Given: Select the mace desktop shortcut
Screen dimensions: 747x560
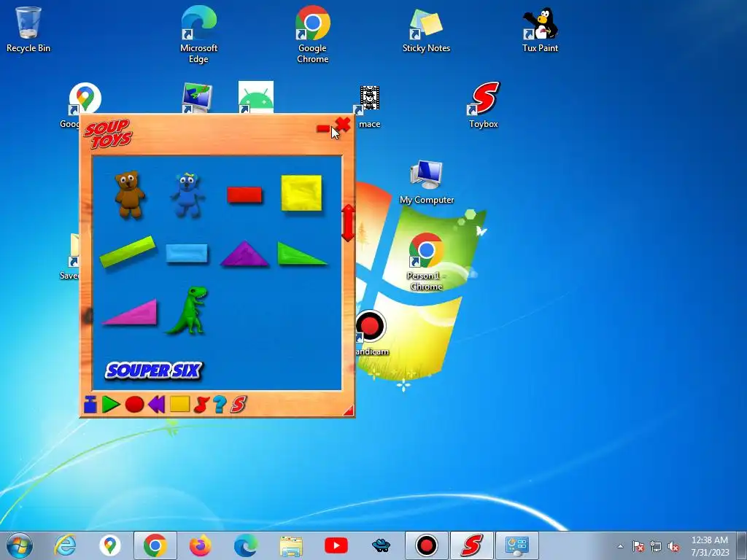Looking at the screenshot, I should (369, 106).
